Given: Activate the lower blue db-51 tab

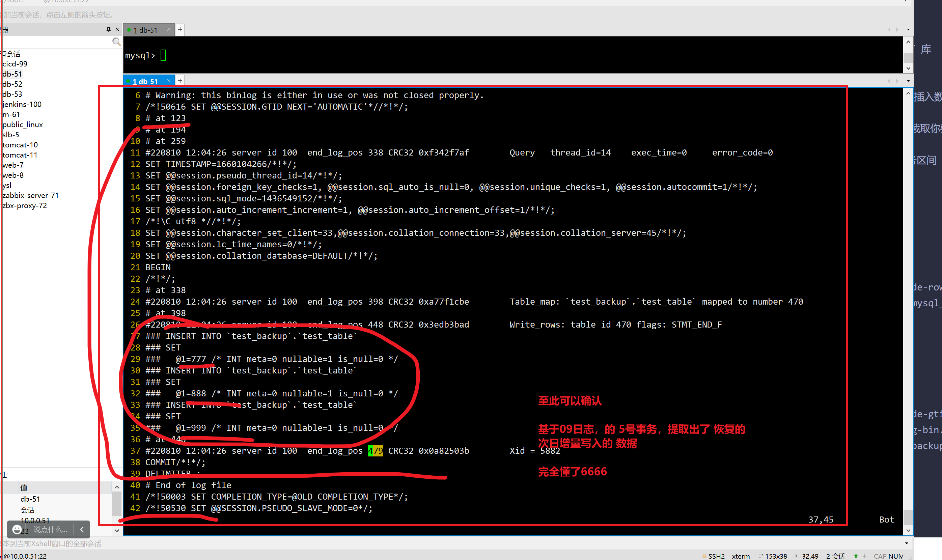Looking at the screenshot, I should pyautogui.click(x=145, y=81).
